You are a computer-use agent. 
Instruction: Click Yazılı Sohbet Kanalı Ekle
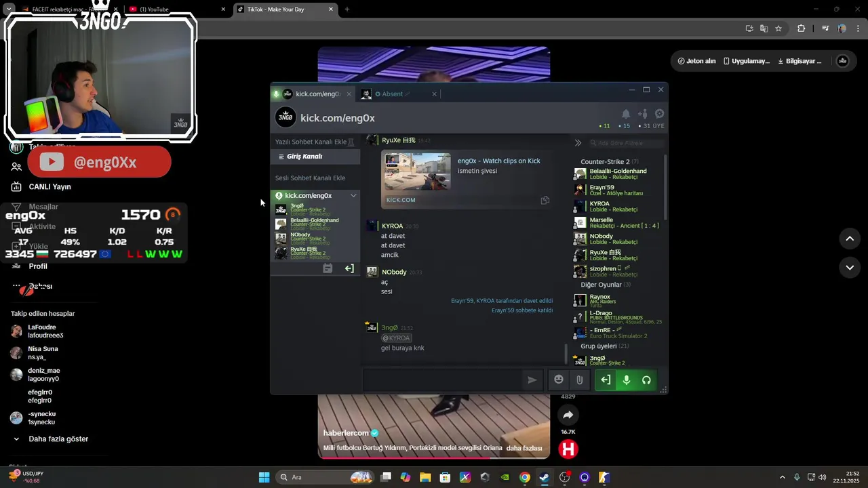click(x=311, y=142)
